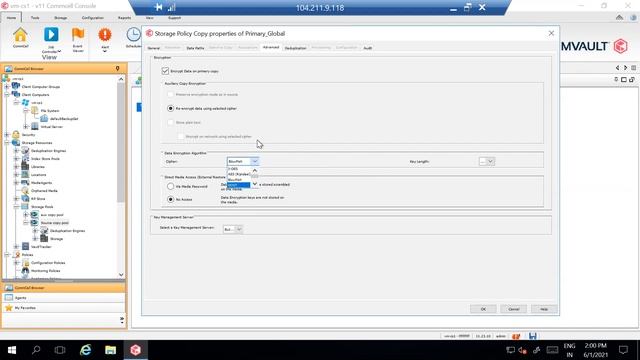The width and height of the screenshot is (640, 360).
Task: Click the cipher list scroll-up arrow
Action: tap(255, 170)
